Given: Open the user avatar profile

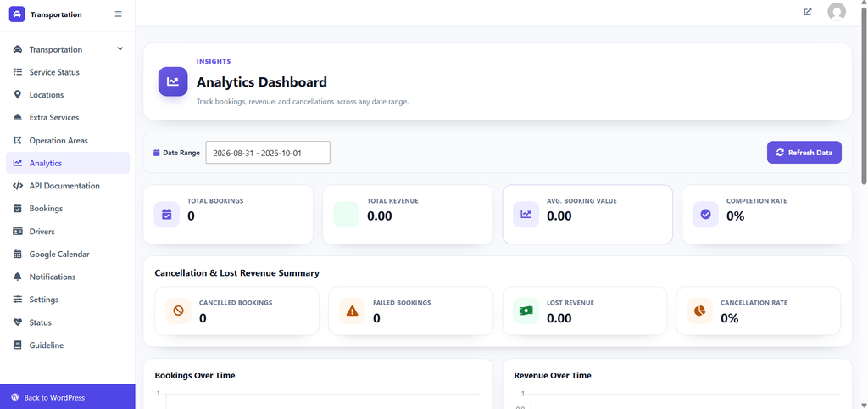Looking at the screenshot, I should 837,12.
